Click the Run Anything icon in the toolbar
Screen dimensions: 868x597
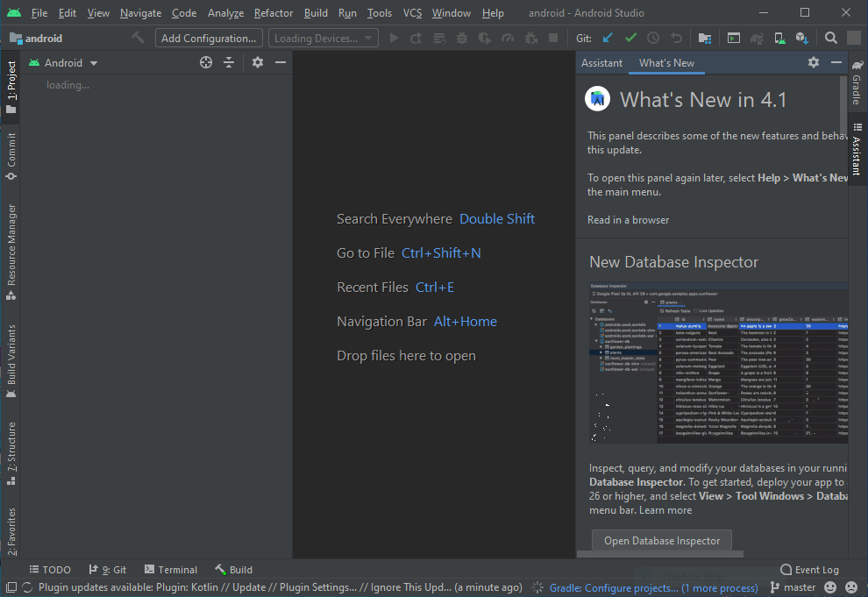[x=734, y=39]
